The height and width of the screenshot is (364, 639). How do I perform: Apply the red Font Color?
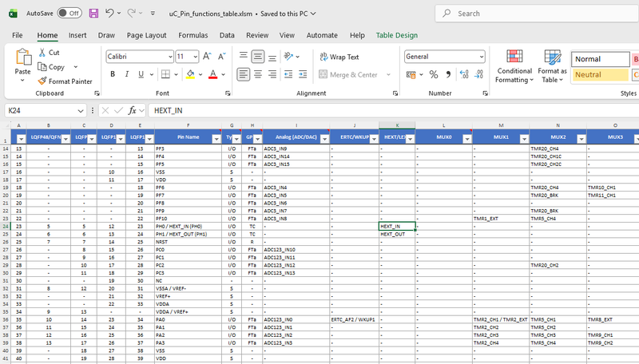(212, 74)
